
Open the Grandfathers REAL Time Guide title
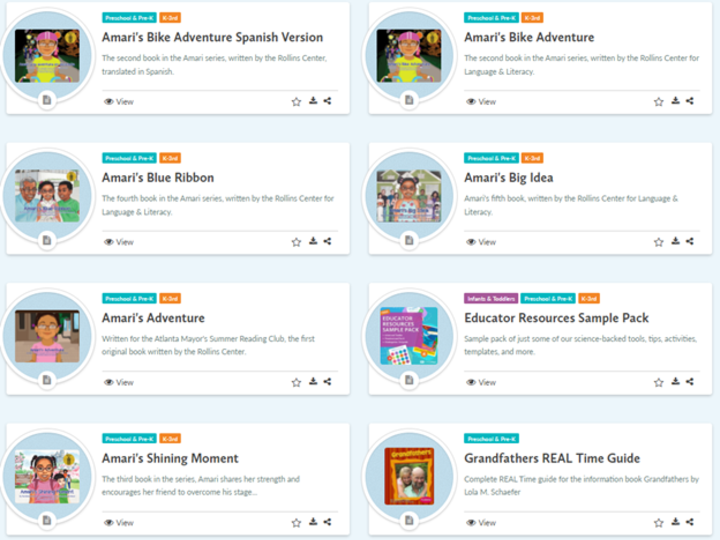[x=552, y=458]
